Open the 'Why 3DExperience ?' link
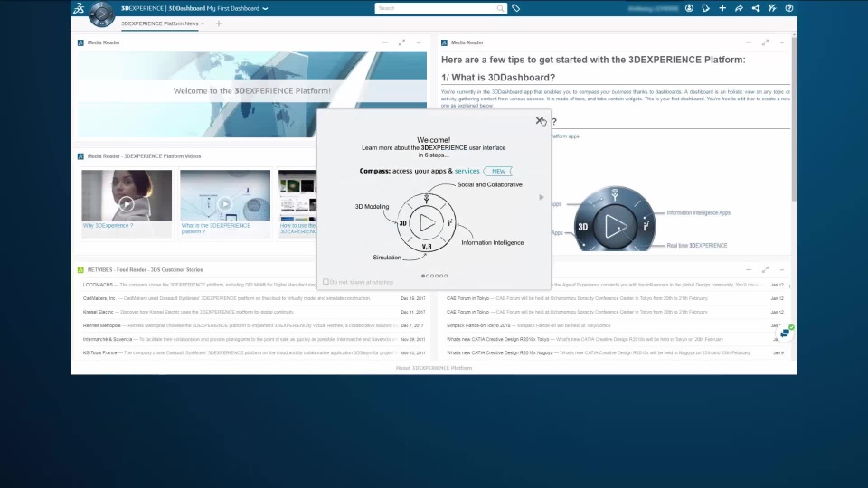Viewport: 868px width, 488px height. coord(108,226)
